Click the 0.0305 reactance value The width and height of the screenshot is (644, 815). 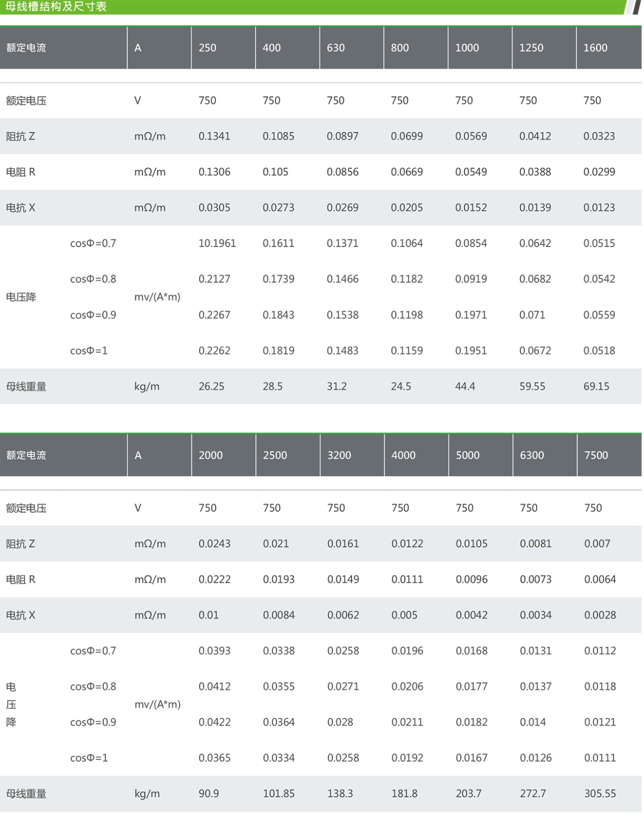point(214,208)
